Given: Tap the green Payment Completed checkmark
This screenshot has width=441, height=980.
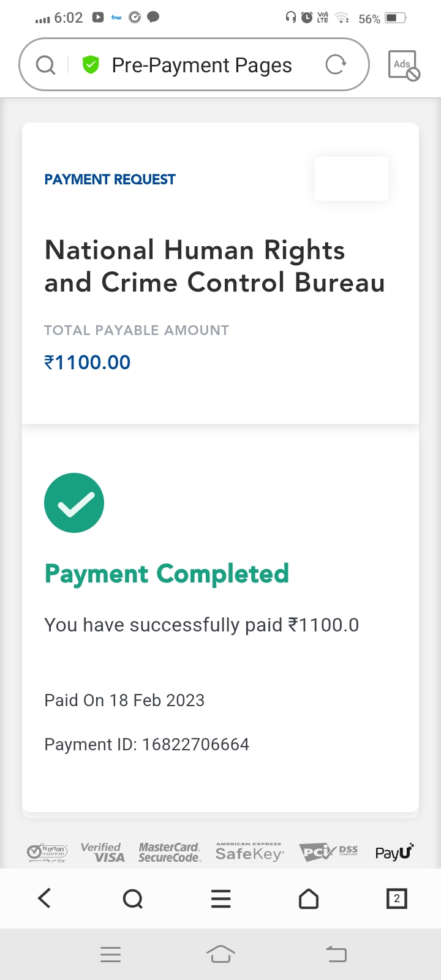Looking at the screenshot, I should 74,503.
